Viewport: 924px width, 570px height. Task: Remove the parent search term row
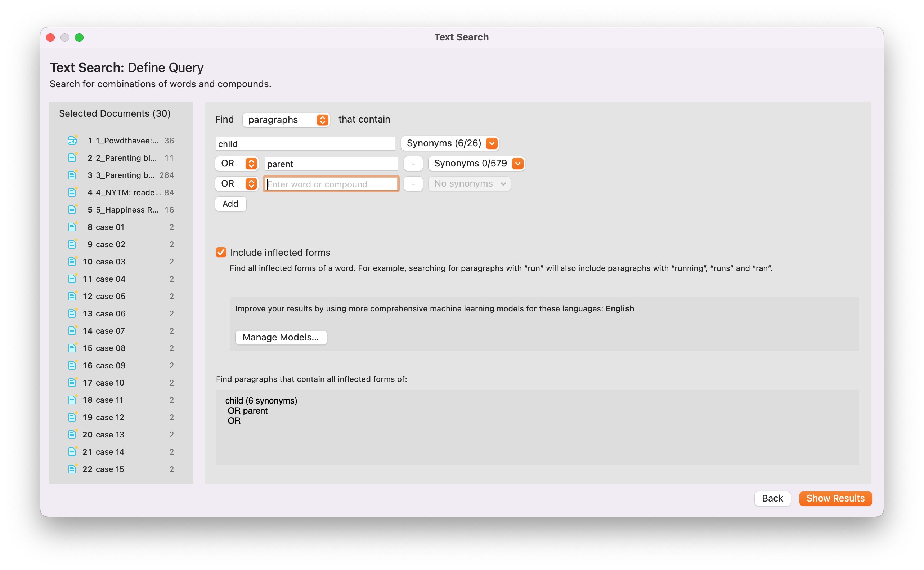pos(413,164)
